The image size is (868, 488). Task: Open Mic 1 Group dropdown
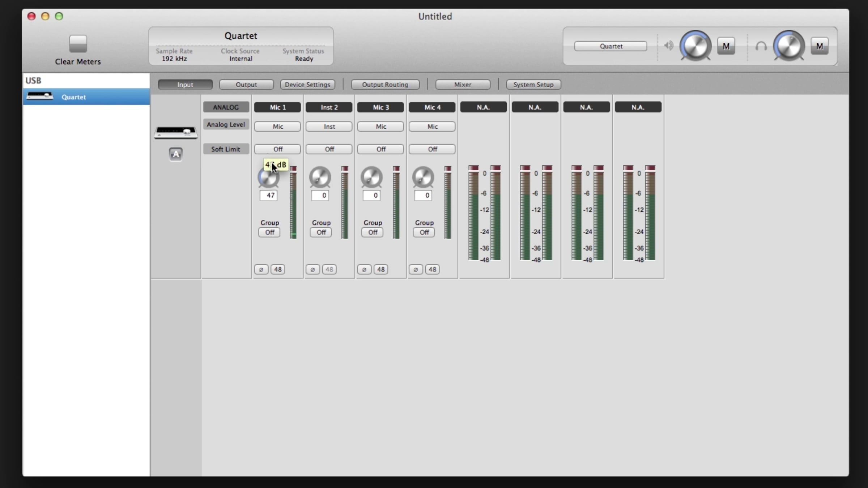pyautogui.click(x=269, y=232)
